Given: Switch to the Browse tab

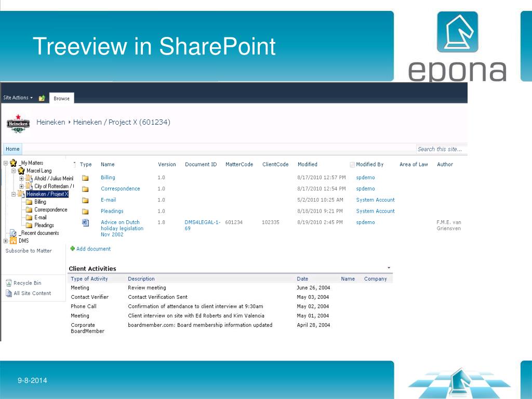Looking at the screenshot, I should (61, 98).
